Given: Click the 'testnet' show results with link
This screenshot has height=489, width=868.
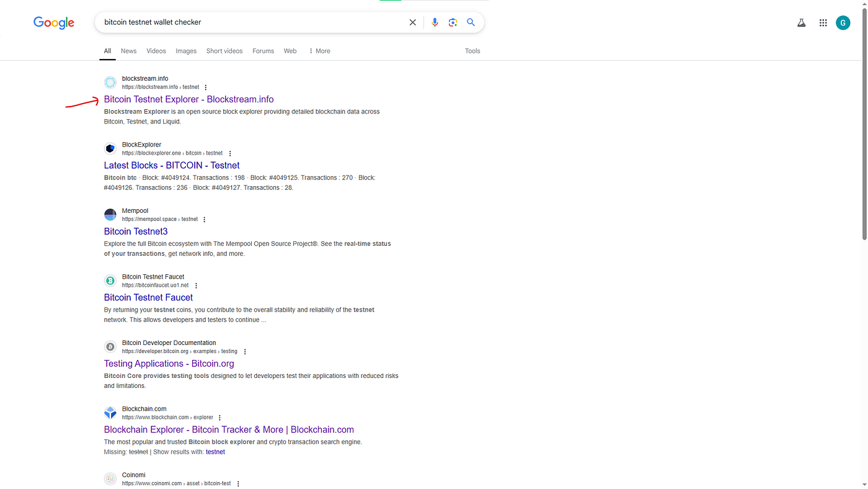Looking at the screenshot, I should (x=215, y=452).
